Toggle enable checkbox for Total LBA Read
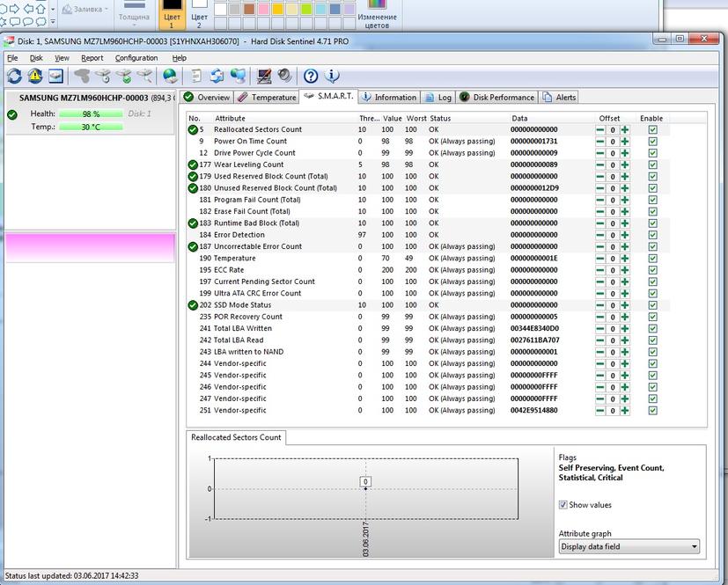The image size is (728, 585). [653, 340]
